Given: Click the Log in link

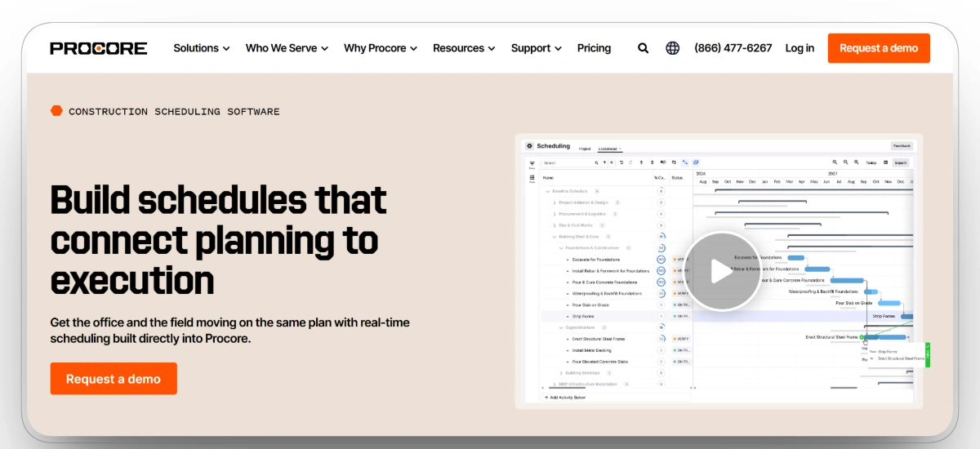Looking at the screenshot, I should (800, 48).
